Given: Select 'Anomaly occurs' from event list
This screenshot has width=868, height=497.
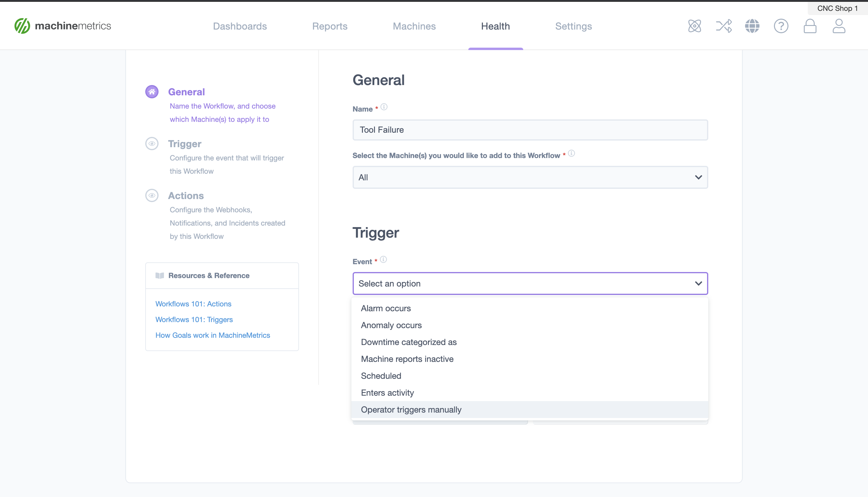Looking at the screenshot, I should [x=391, y=324].
